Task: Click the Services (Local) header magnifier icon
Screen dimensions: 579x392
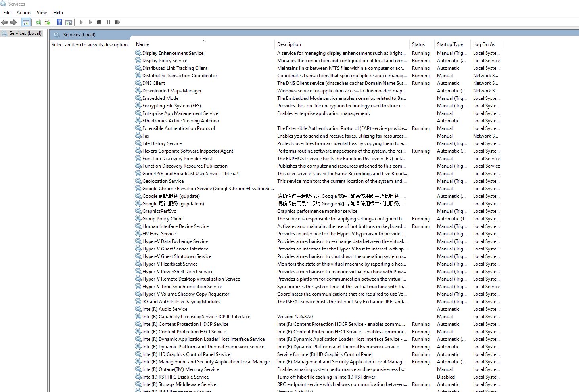Action: pyautogui.click(x=57, y=35)
